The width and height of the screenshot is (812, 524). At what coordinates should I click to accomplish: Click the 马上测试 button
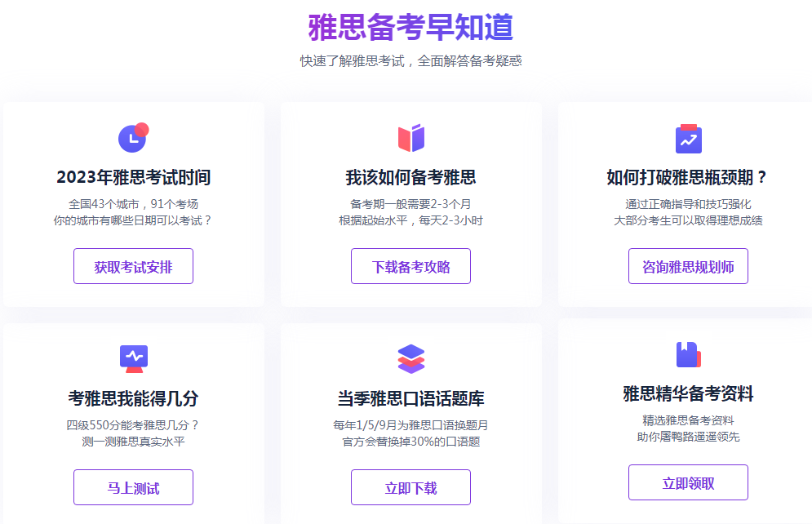133,487
